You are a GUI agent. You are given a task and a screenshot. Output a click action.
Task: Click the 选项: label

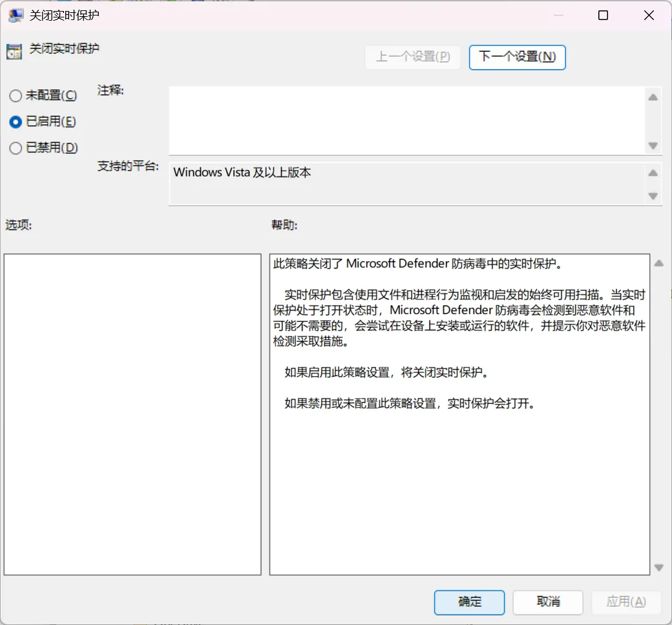pos(19,225)
